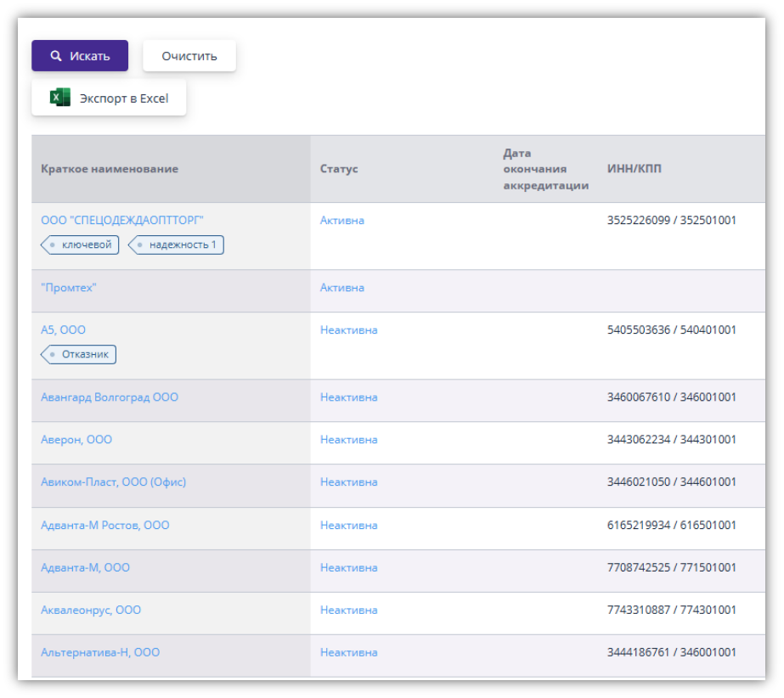The height and width of the screenshot is (698, 784).
Task: Click Неактивна status for Адванта-М, ООО
Action: (348, 567)
